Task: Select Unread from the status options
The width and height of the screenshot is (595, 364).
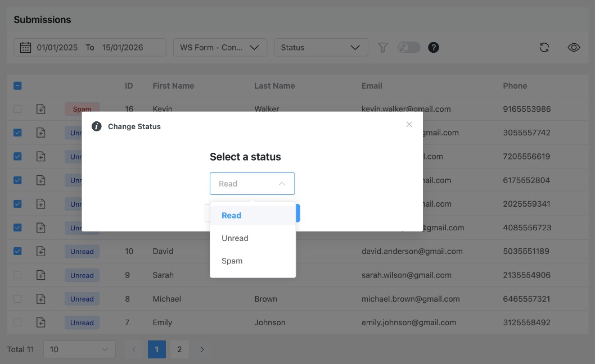Action: click(235, 238)
